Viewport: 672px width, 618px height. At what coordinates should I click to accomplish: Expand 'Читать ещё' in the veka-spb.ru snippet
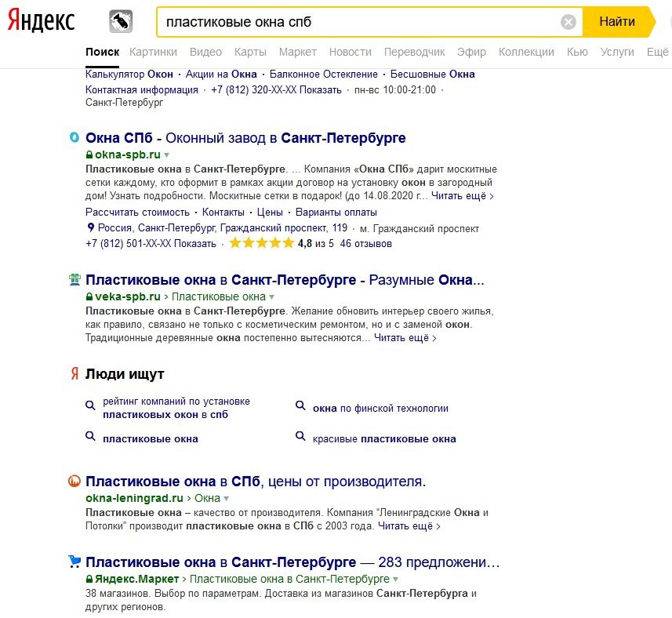click(405, 338)
